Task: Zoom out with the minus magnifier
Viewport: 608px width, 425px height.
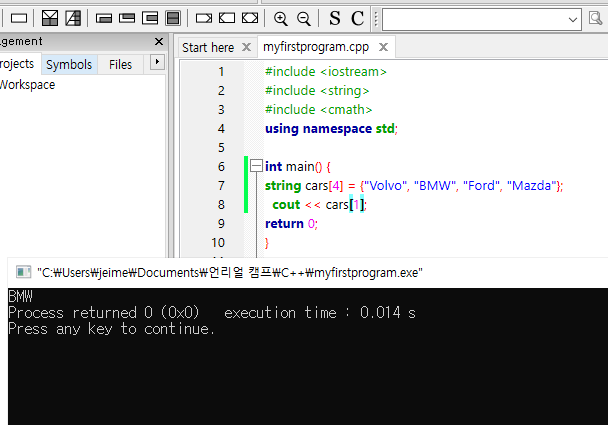Action: pyautogui.click(x=304, y=19)
